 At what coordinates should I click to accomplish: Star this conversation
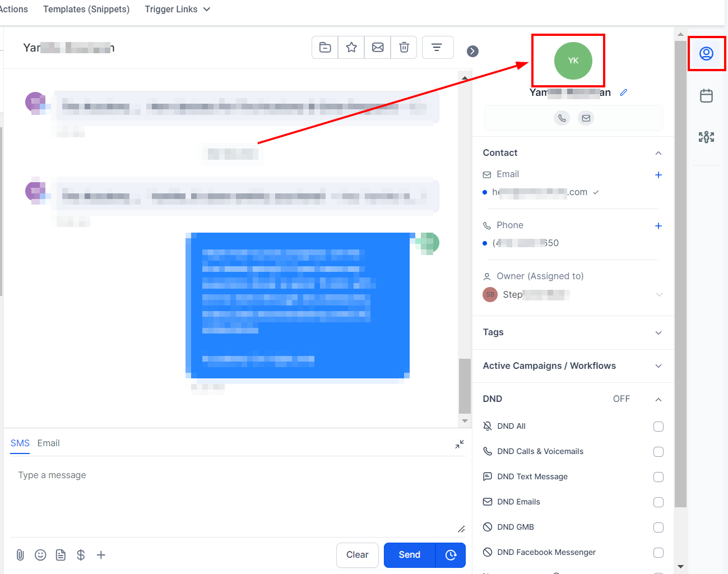(351, 48)
